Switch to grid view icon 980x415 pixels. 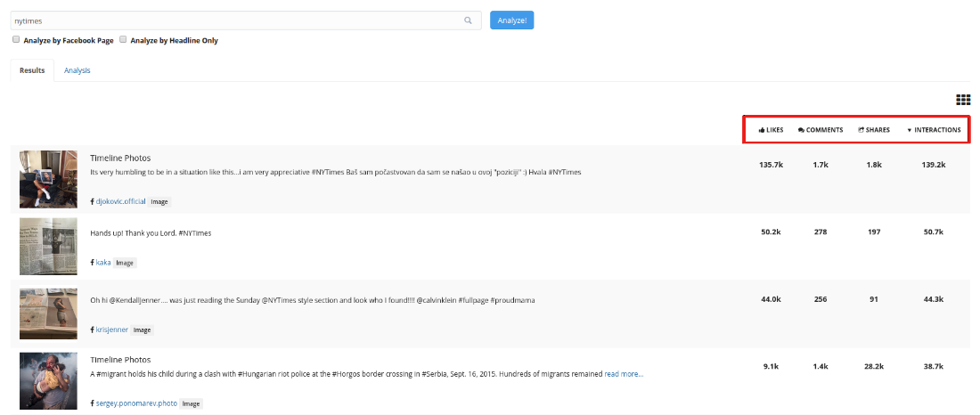(x=962, y=100)
